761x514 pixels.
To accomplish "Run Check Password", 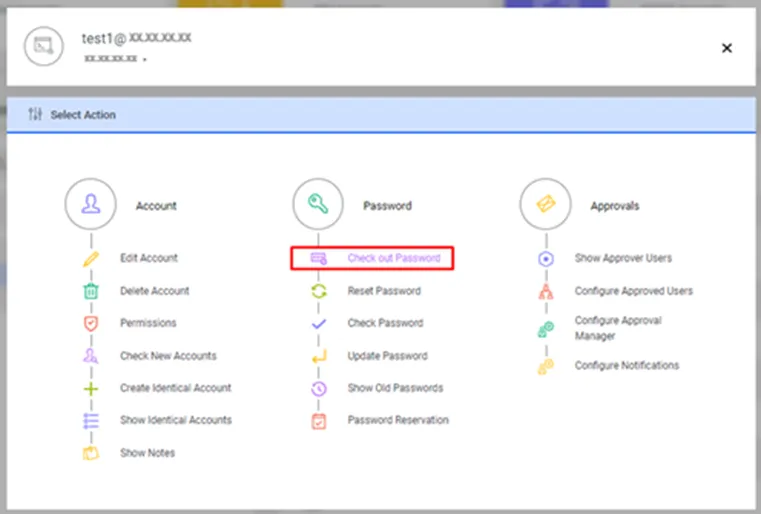I will click(x=385, y=323).
